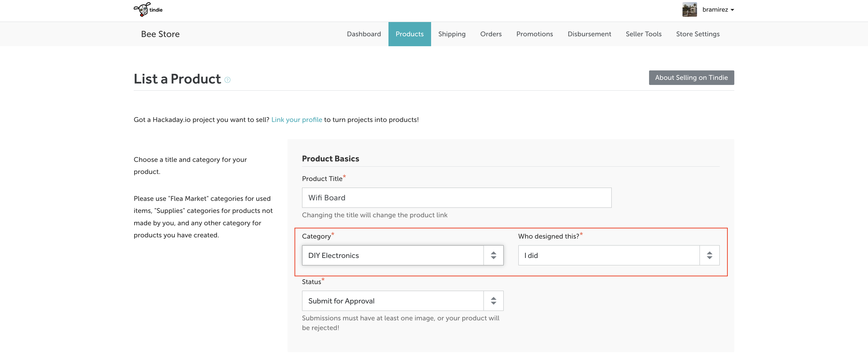This screenshot has width=868, height=362.
Task: Click the help icon beside List a Product
Action: coord(227,80)
